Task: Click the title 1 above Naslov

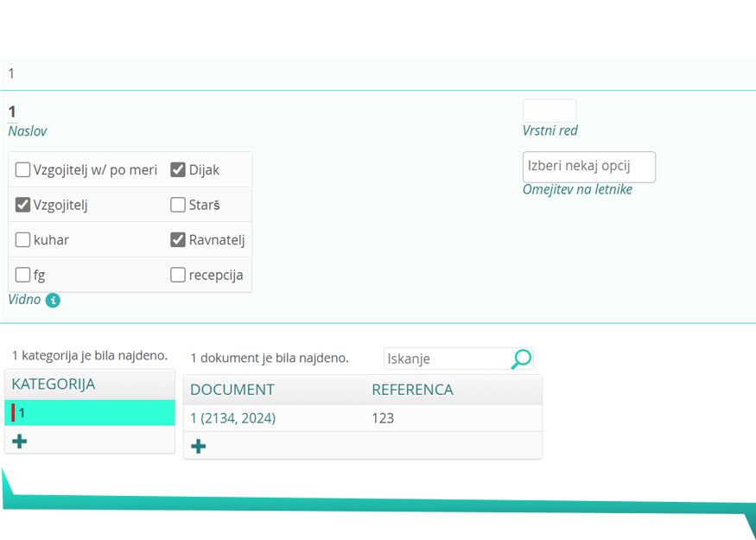Action: 12,111
